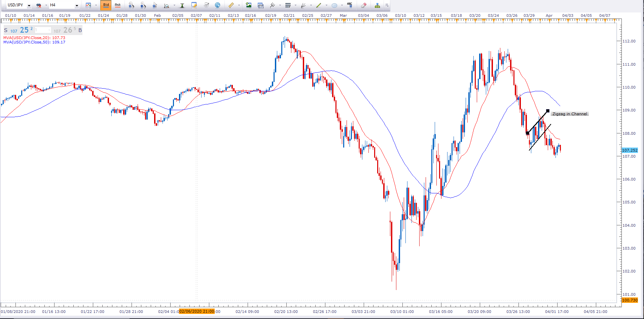Toggle the unlink chain icon
Screen dimensions: 644x319
[x=39, y=5]
